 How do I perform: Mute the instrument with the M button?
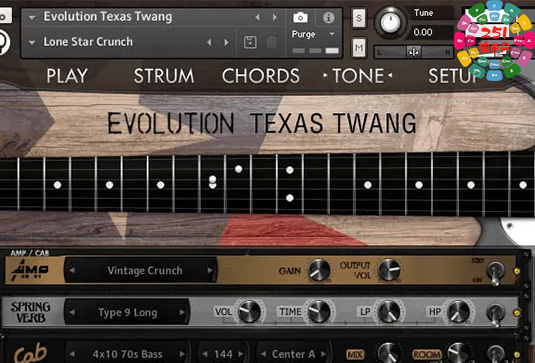click(359, 47)
